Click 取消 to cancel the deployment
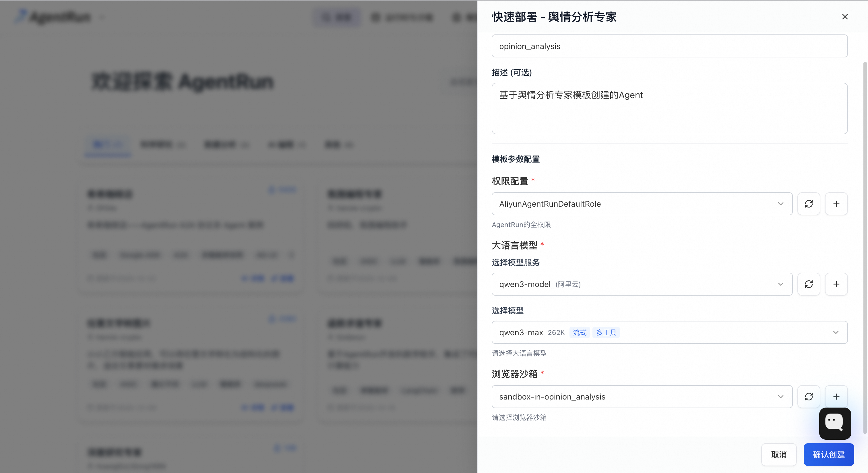The width and height of the screenshot is (868, 473). 779,455
